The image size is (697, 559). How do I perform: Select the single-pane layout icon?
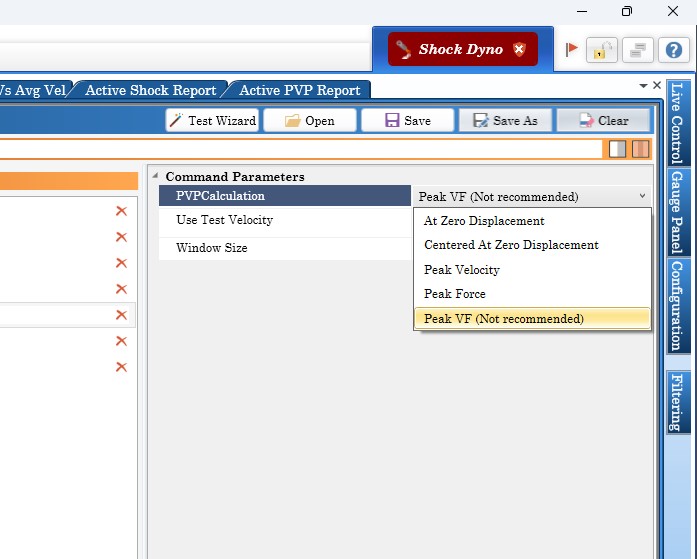tap(617, 149)
